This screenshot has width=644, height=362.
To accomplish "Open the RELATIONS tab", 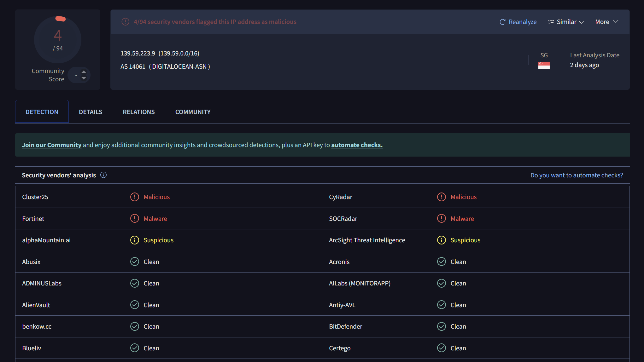I will [x=139, y=112].
